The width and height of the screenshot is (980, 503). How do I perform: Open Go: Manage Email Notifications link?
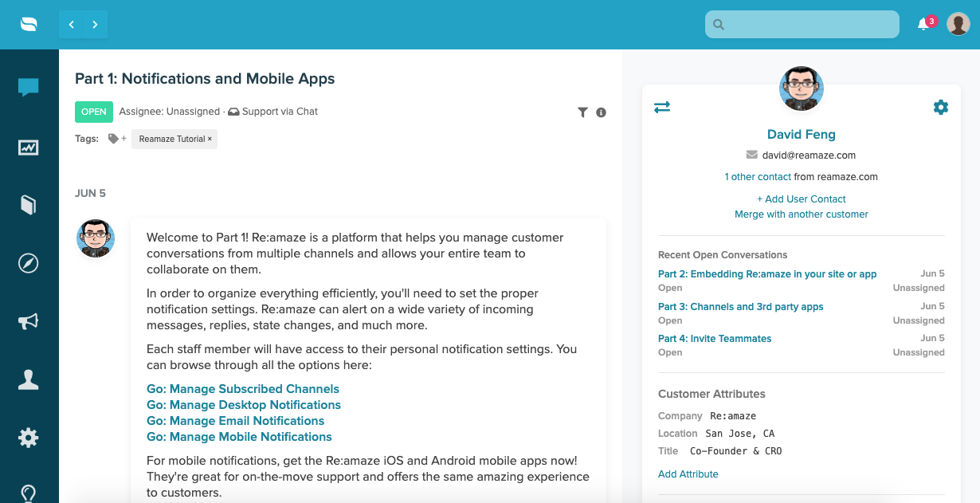tap(236, 421)
